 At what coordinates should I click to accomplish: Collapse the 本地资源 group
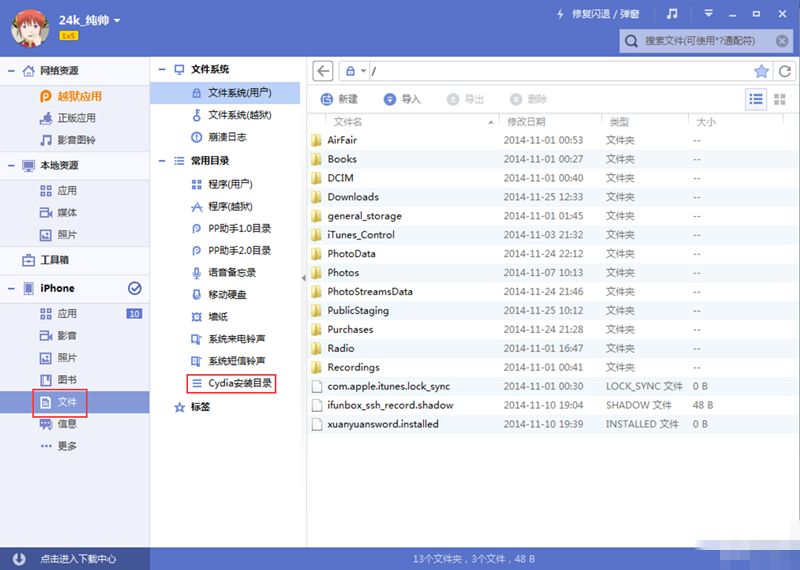coord(11,165)
